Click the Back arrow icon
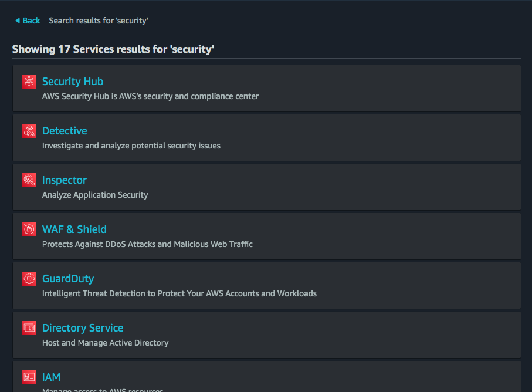Screen dimensions: 532x392 18,21
